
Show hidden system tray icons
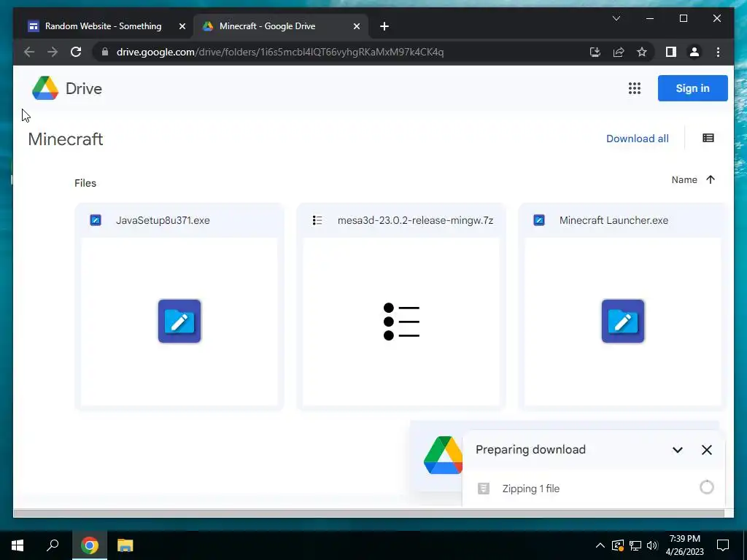[600, 545]
